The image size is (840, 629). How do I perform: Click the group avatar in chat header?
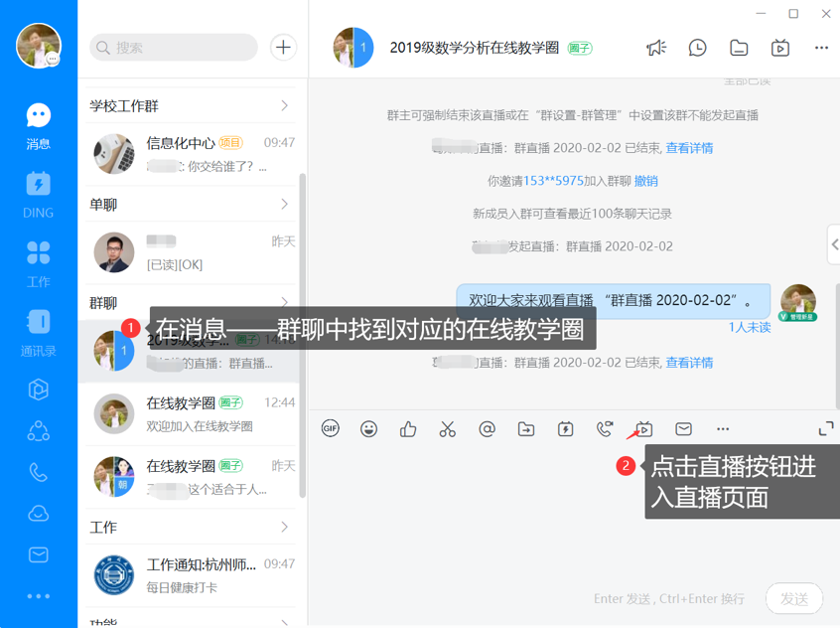coord(353,47)
